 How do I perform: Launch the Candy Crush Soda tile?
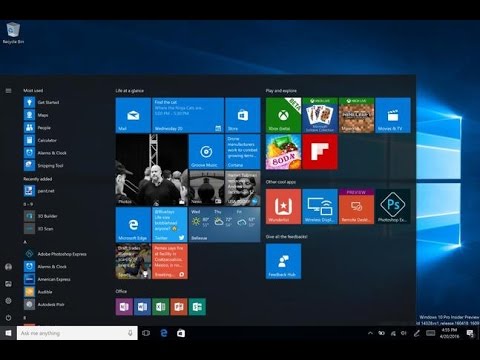point(283,152)
